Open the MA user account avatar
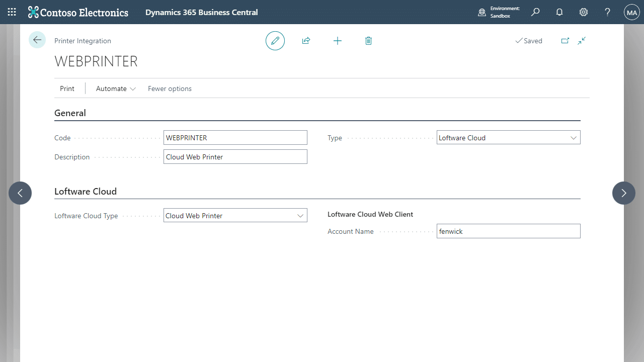Image resolution: width=644 pixels, height=362 pixels. point(631,12)
